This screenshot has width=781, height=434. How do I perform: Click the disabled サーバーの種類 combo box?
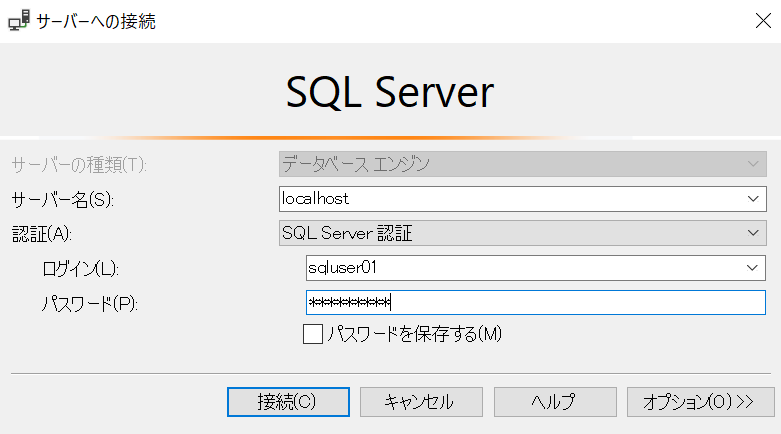[x=522, y=164]
